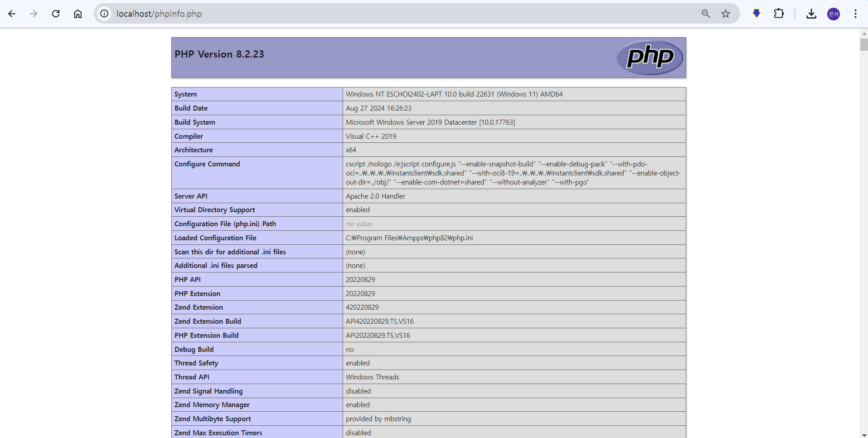
Task: Go back to the previous page
Action: [12, 14]
